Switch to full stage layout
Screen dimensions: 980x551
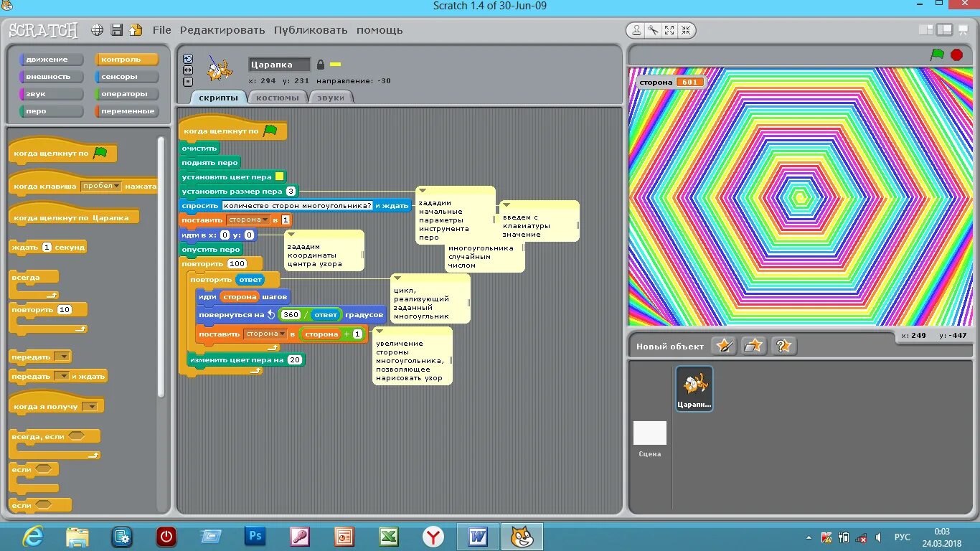point(945,30)
